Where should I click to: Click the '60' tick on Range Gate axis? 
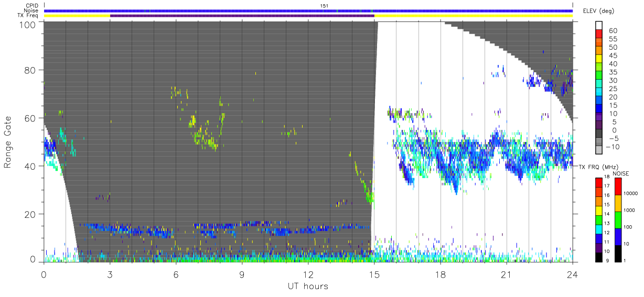[30, 118]
